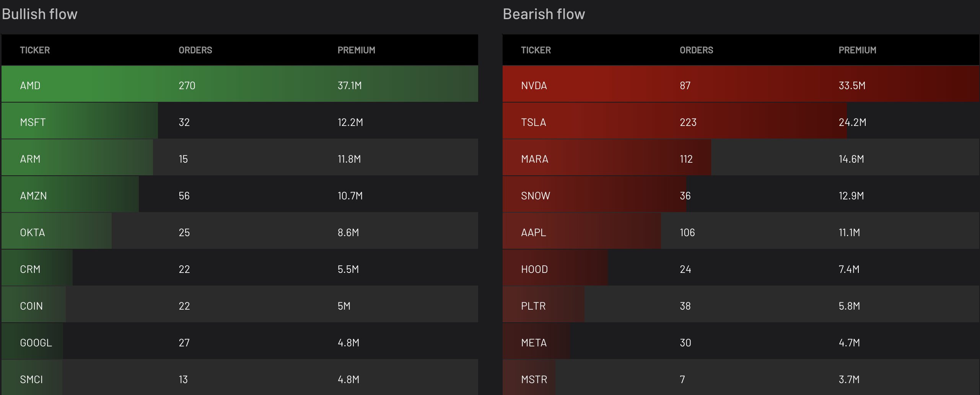
Task: Click ARM's 15 orders value
Action: click(183, 159)
